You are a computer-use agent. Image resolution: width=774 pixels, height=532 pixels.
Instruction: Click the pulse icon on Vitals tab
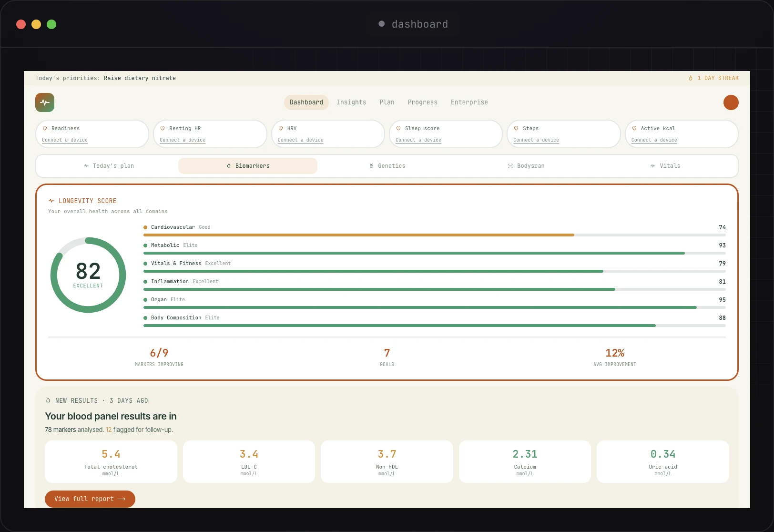point(653,166)
